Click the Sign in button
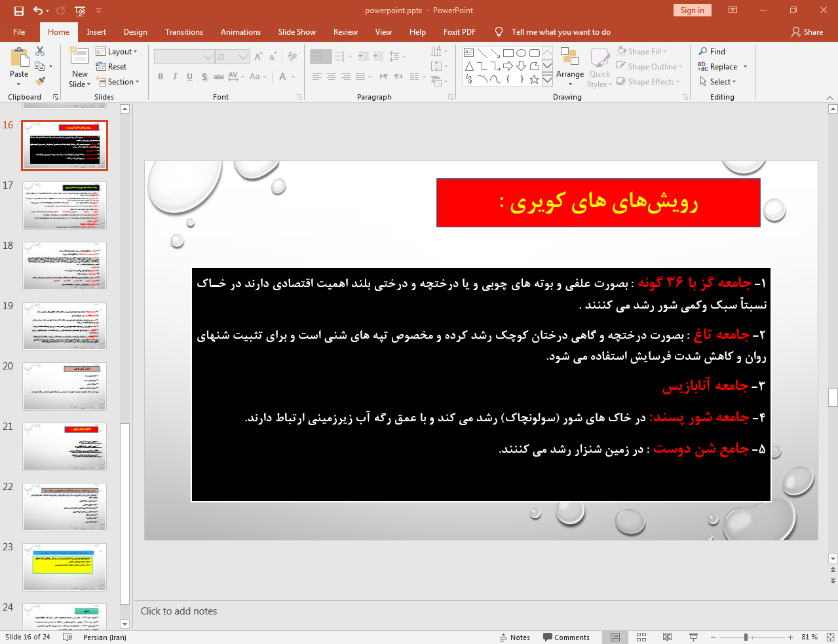 click(692, 10)
